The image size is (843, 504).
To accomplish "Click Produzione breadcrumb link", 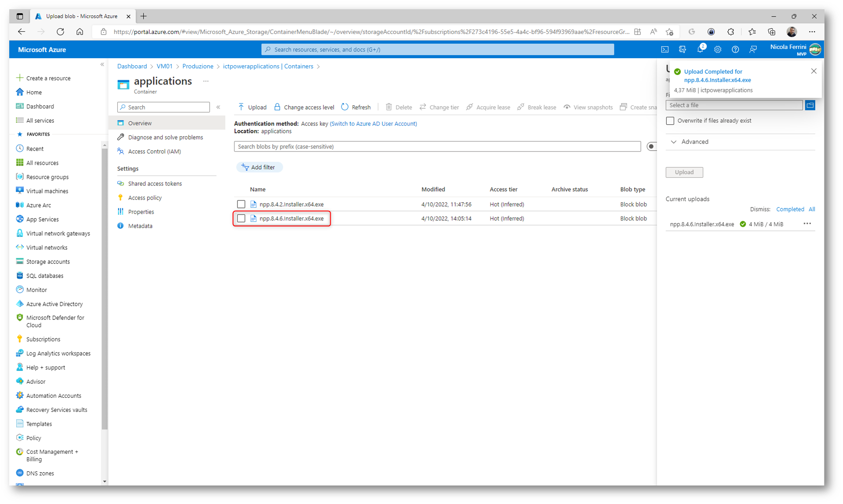I will (197, 66).
